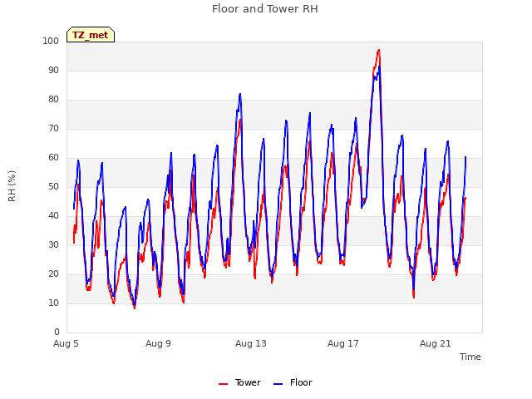Click the 'Aug 5' x-axis label
The image size is (532, 399).
66,343
